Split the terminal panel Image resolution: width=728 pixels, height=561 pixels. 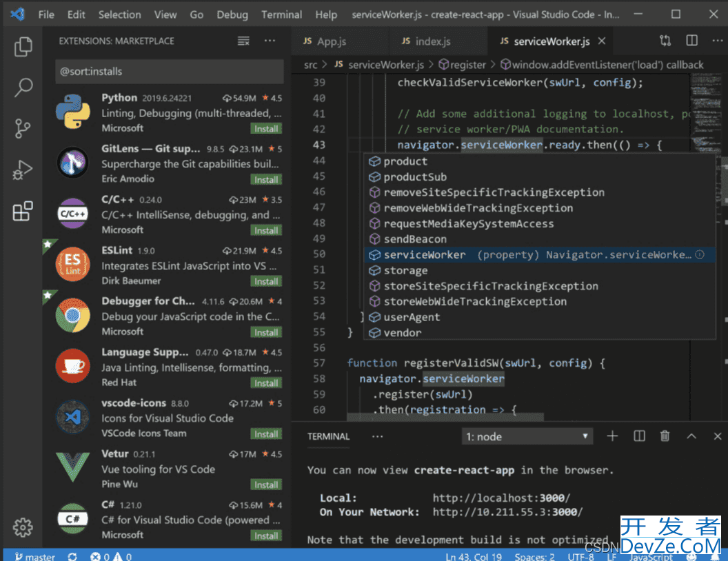click(x=639, y=436)
